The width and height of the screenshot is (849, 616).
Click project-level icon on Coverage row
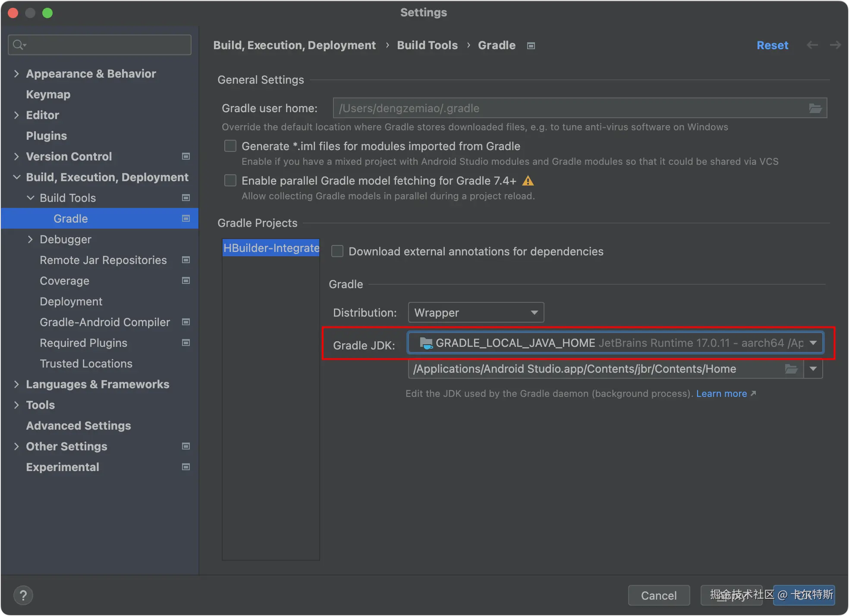point(186,281)
